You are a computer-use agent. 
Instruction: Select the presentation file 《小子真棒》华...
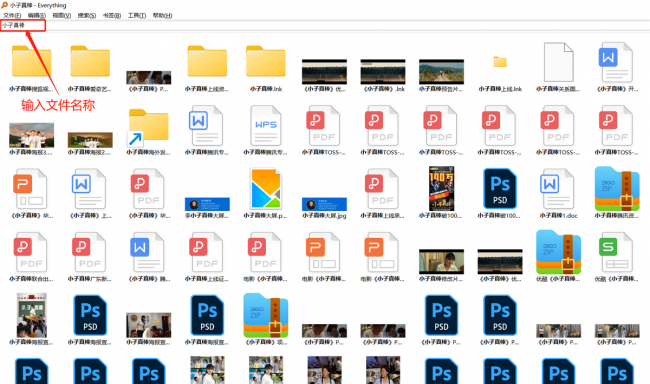pyautogui.click(x=30, y=189)
